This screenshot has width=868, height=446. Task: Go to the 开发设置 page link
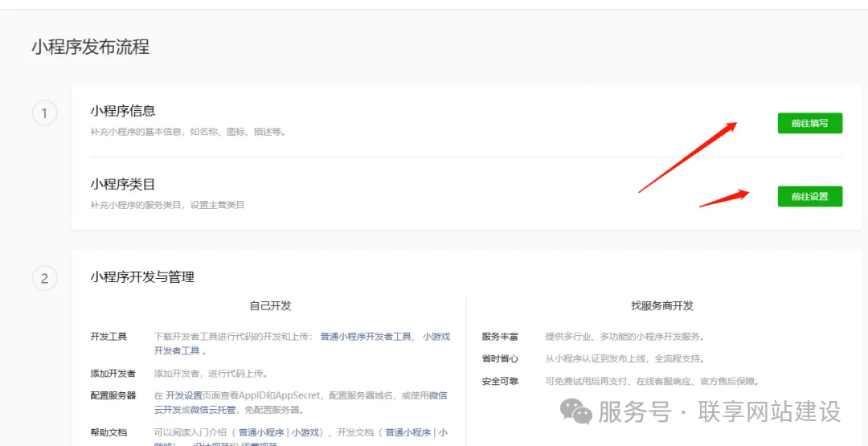pyautogui.click(x=184, y=395)
